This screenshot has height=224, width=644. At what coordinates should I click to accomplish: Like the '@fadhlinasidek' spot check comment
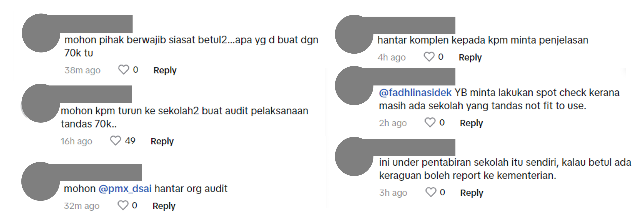pyautogui.click(x=430, y=122)
